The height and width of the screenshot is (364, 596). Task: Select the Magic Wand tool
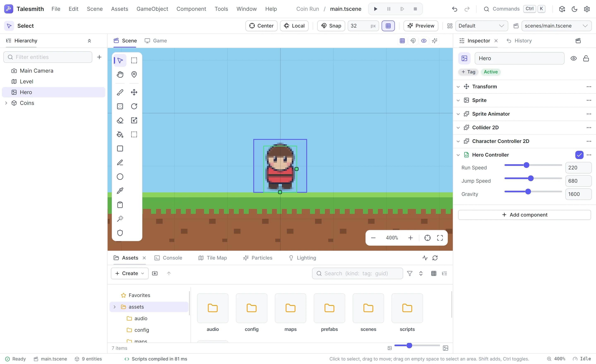120,219
